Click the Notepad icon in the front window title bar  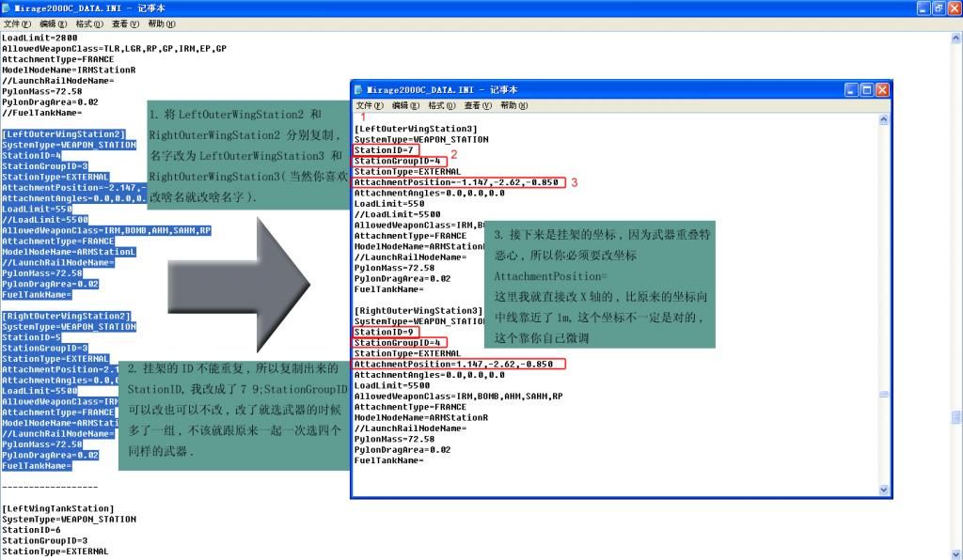(359, 89)
